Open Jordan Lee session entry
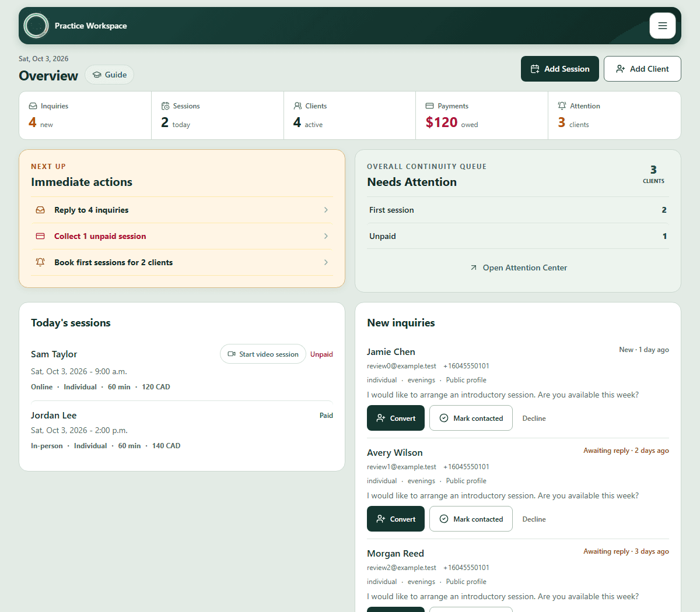Image resolution: width=700 pixels, height=612 pixels. [x=182, y=430]
